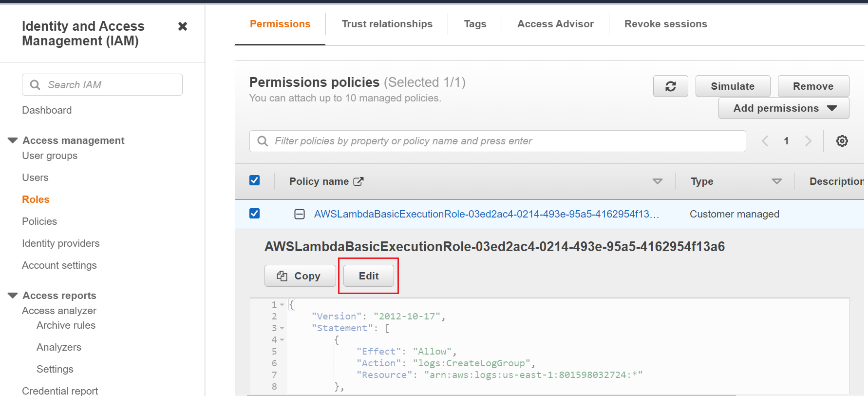Fold JSON line 1 code block

pyautogui.click(x=282, y=305)
